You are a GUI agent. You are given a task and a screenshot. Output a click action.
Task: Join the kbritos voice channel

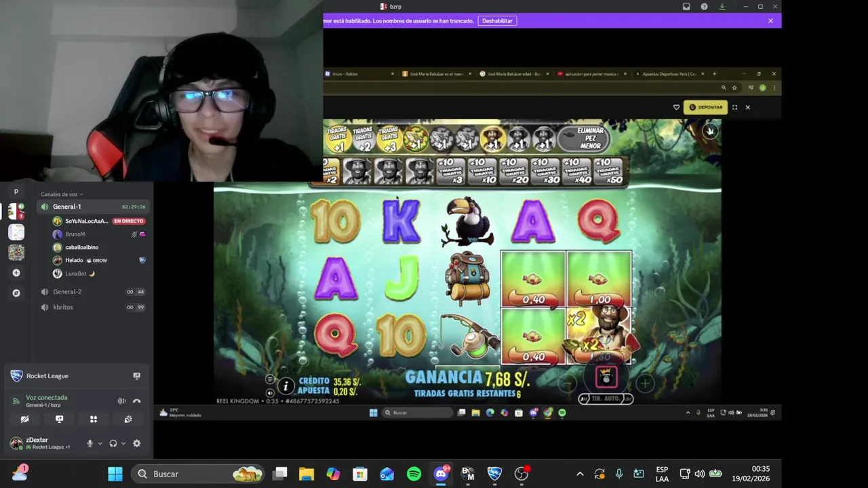(94, 307)
